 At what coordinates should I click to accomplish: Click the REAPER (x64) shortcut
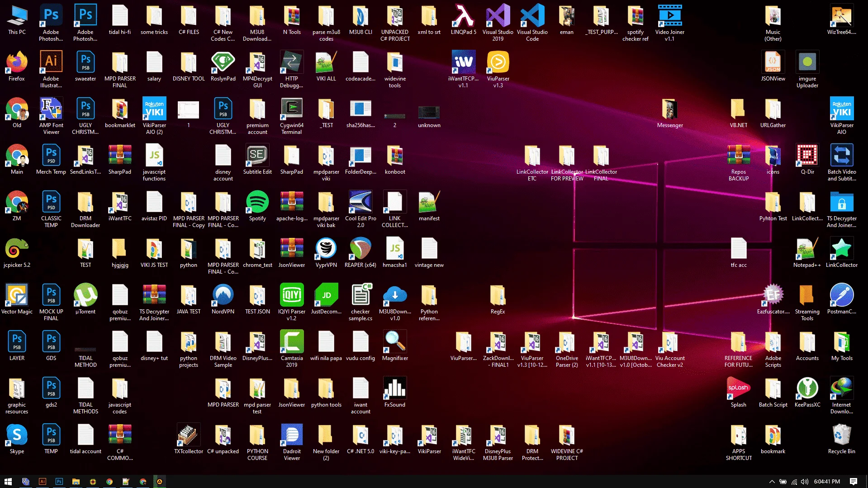(x=360, y=253)
